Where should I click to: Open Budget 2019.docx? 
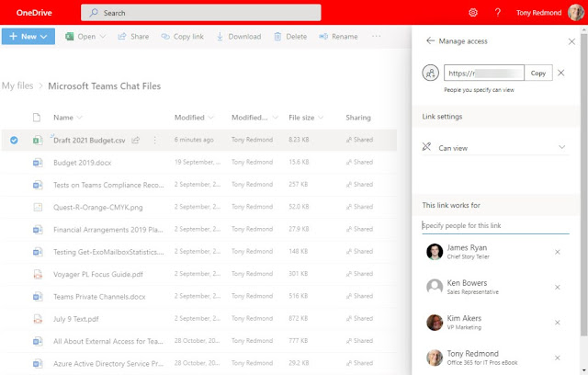pyautogui.click(x=82, y=163)
